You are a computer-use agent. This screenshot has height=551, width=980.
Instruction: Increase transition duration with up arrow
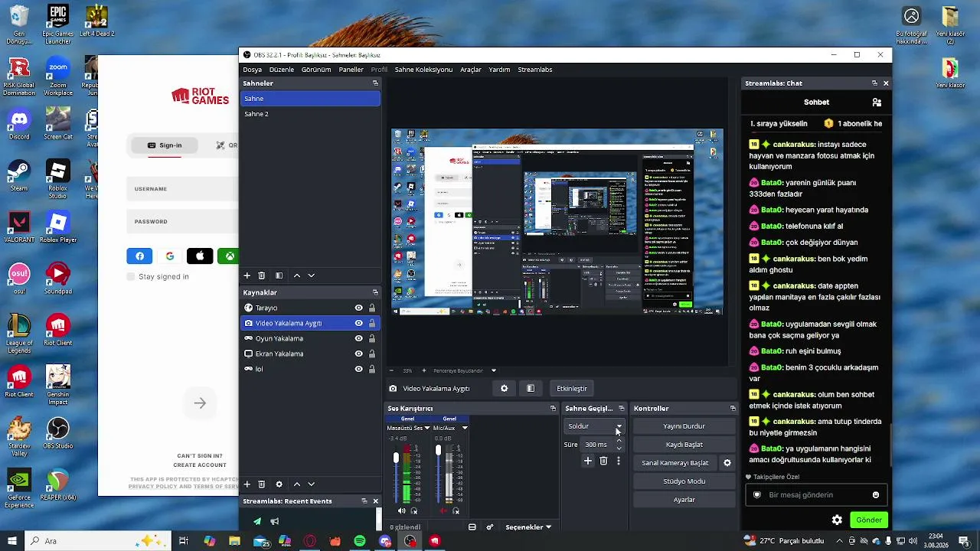tap(619, 441)
